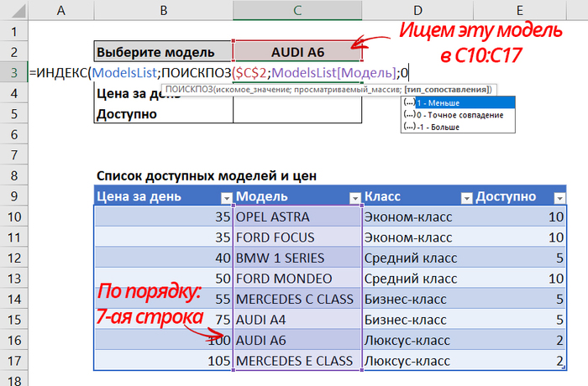Select column C header

click(297, 10)
